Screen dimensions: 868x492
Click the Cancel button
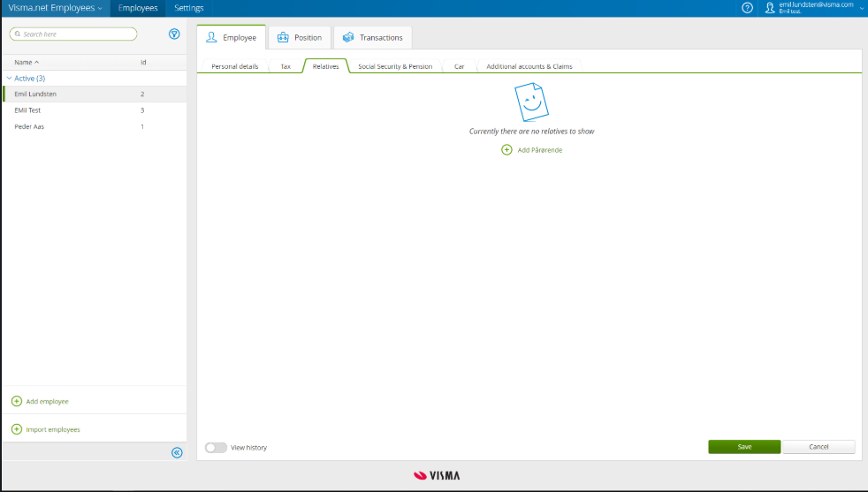[819, 447]
